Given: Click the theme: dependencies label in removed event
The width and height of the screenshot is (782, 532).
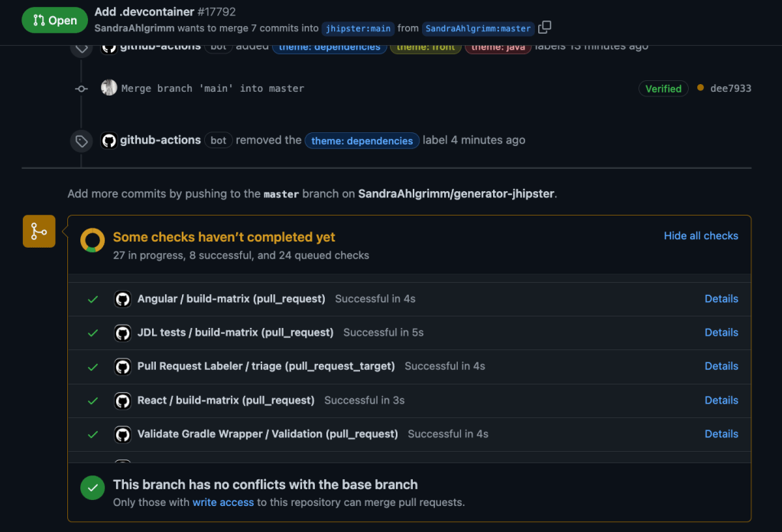Looking at the screenshot, I should [362, 141].
